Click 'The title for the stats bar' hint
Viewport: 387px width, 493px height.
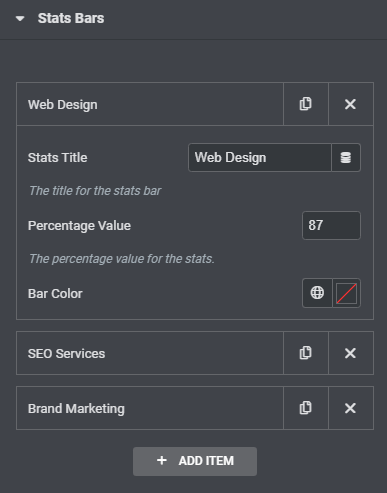point(95,191)
